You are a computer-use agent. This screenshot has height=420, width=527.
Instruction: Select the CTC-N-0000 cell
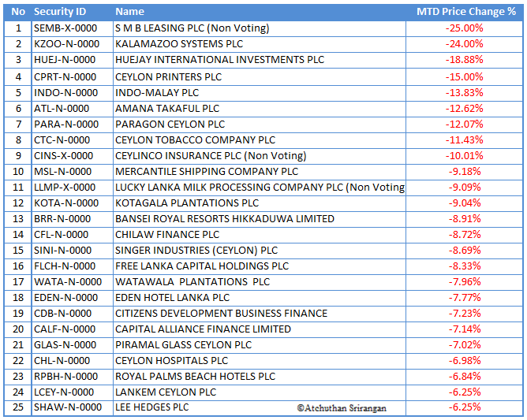(62, 140)
